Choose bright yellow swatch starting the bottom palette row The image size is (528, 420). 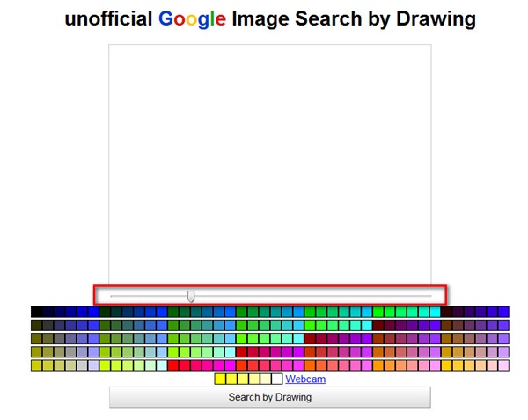pyautogui.click(x=36, y=365)
